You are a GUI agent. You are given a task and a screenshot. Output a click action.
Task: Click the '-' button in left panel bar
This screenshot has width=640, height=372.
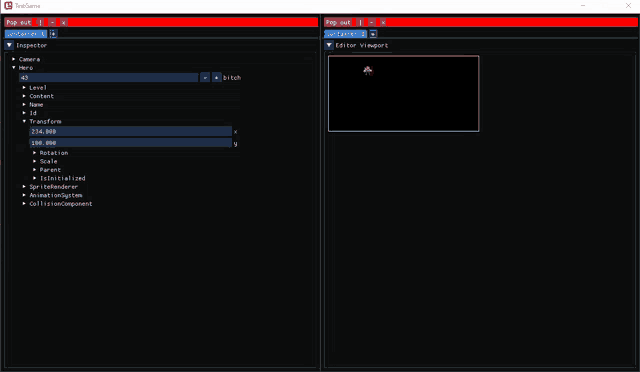[x=53, y=22]
